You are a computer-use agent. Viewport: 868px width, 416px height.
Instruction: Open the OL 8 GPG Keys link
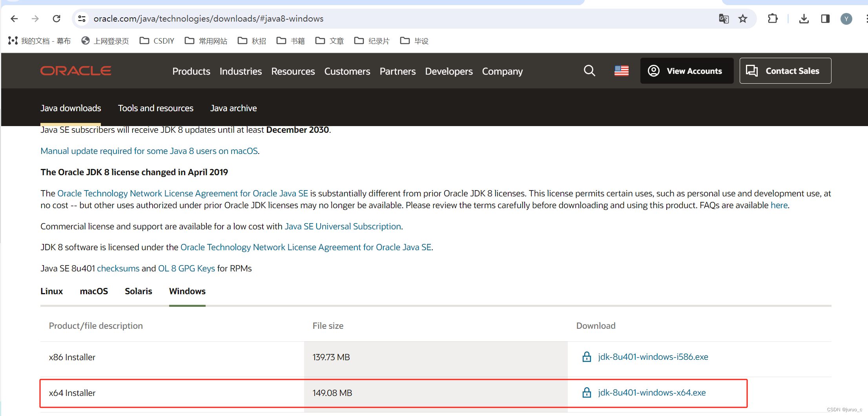[186, 268]
